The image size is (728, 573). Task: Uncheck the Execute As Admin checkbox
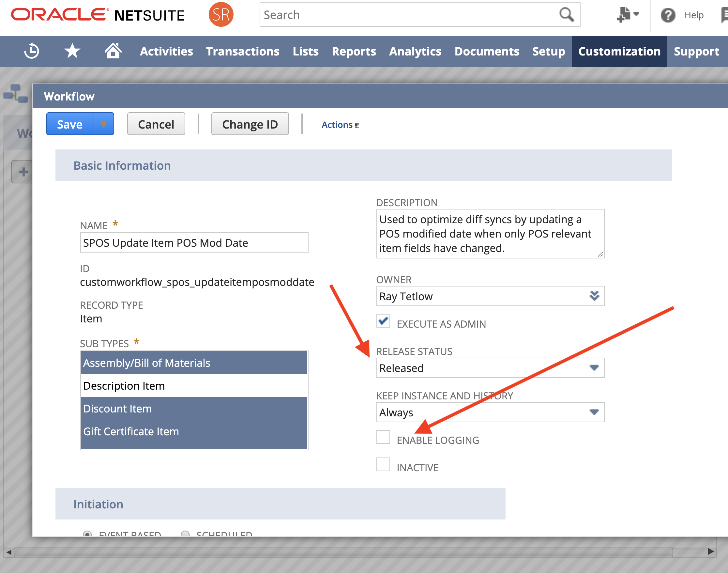(383, 321)
